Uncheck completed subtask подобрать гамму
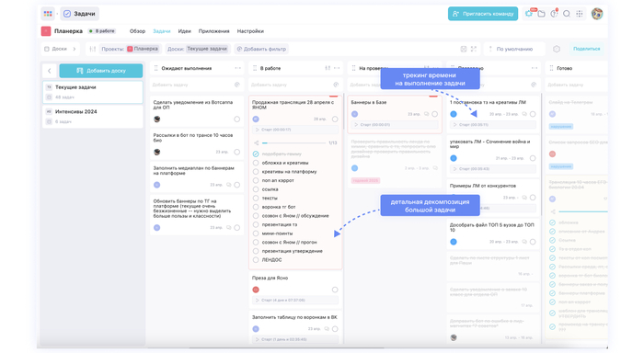This screenshot has width=644, height=353. tap(256, 154)
